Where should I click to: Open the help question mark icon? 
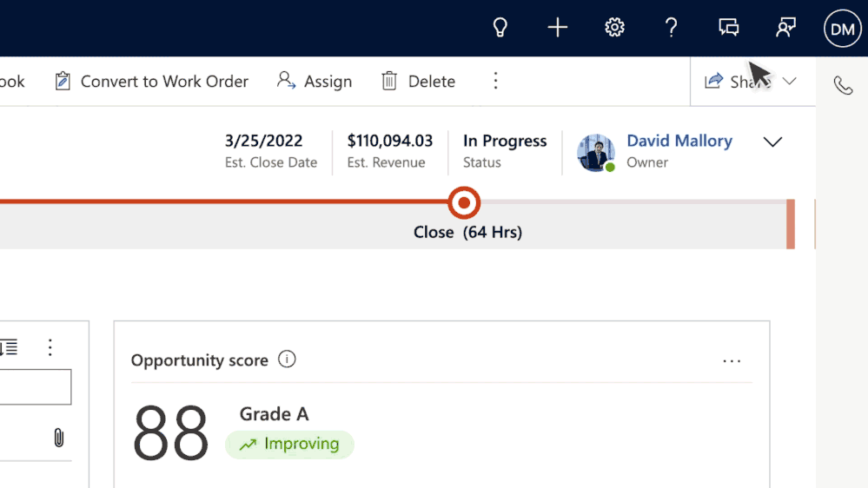pyautogui.click(x=671, y=28)
